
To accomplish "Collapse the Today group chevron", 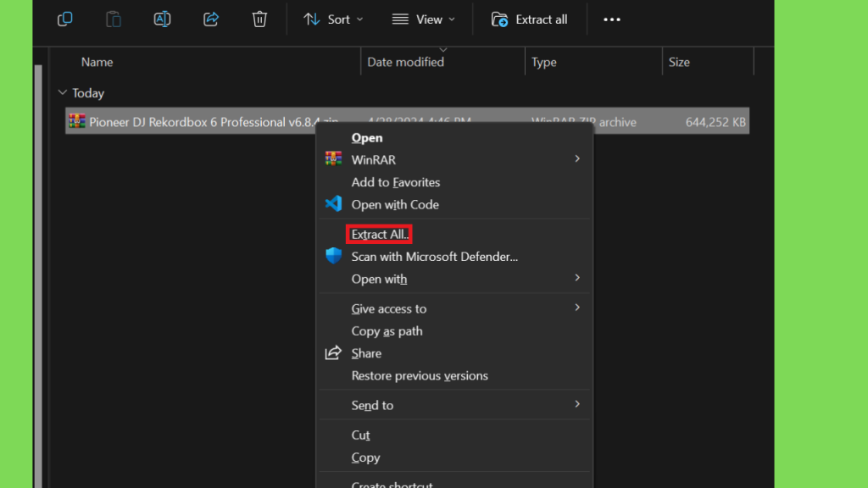I will (x=63, y=92).
